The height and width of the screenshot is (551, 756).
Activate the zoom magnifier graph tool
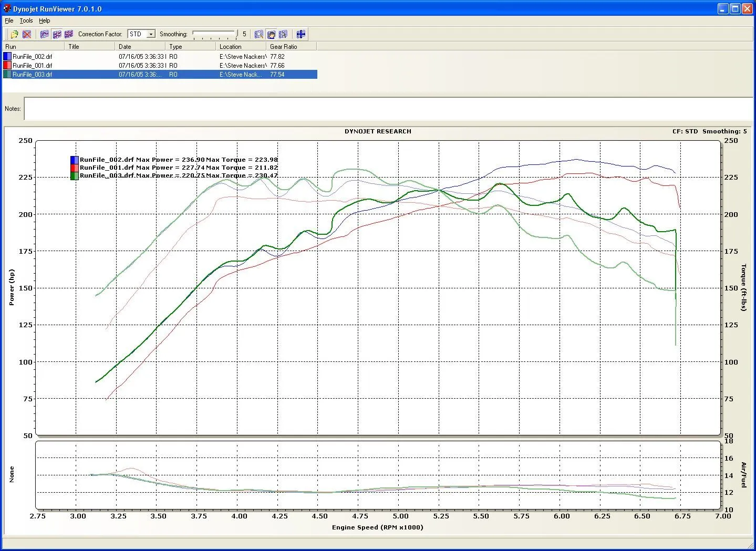(259, 34)
